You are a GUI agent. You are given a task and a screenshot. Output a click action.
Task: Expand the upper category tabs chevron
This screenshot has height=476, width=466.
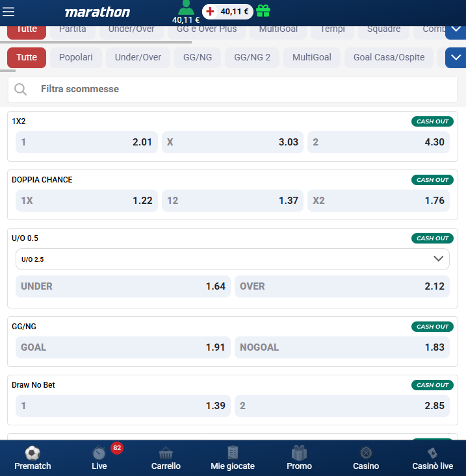[x=456, y=32]
